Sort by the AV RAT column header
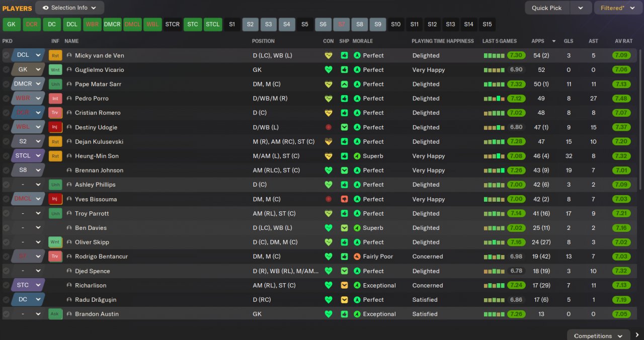Screen dimensions: 644x340 [624, 41]
